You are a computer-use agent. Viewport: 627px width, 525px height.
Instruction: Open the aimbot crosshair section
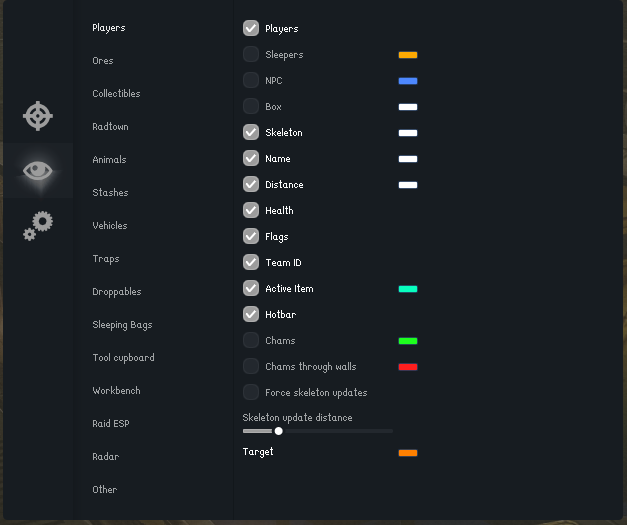(38, 116)
